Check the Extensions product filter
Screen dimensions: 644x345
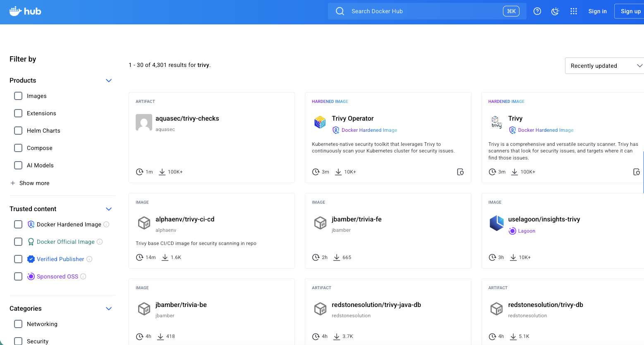pyautogui.click(x=18, y=113)
